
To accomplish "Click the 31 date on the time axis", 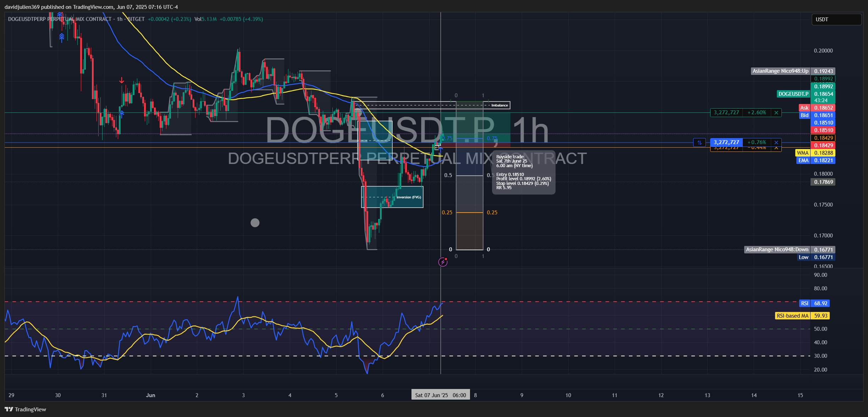I will (104, 395).
